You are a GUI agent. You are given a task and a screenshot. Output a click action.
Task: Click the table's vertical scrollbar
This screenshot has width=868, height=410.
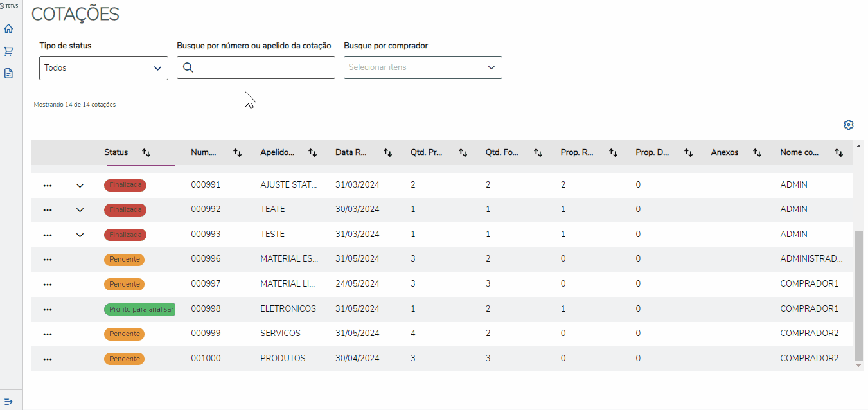pyautogui.click(x=857, y=294)
